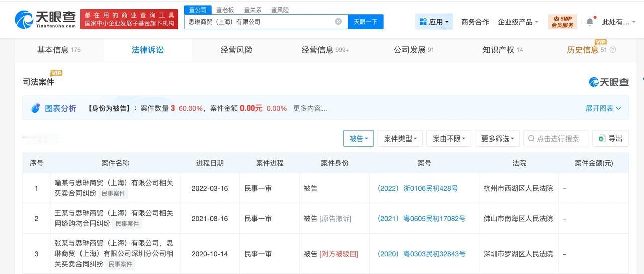Click the red banner 都在用的商业查询工具
This screenshot has width=644, height=274.
click(x=129, y=19)
